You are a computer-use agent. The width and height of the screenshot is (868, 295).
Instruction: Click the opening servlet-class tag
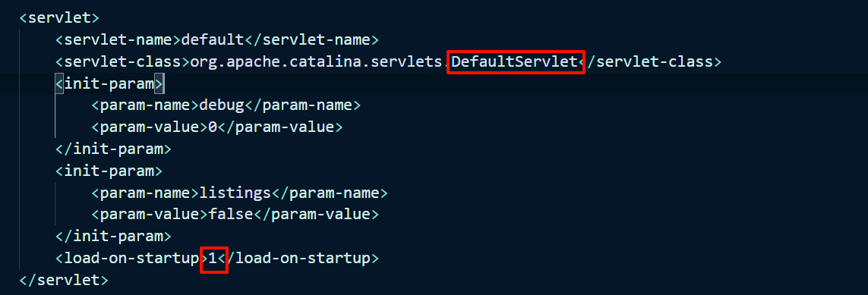pyautogui.click(x=122, y=62)
